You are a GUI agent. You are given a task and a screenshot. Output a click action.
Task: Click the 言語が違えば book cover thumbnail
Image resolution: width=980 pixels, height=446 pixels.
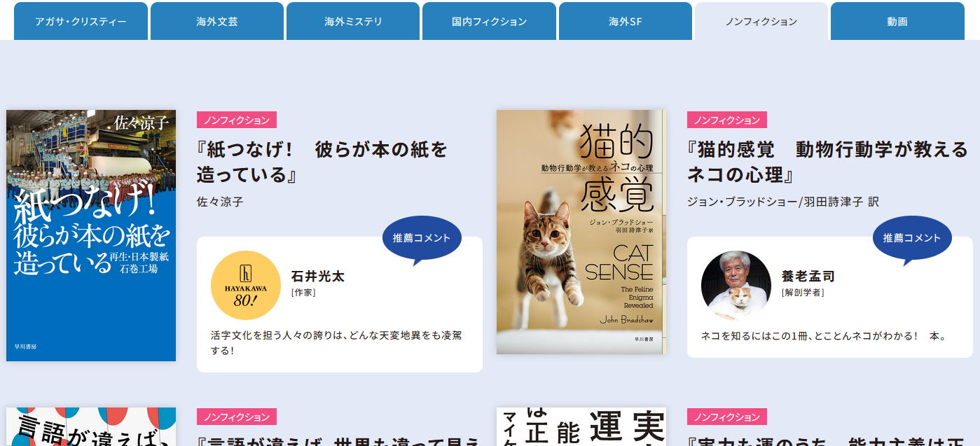click(x=91, y=427)
